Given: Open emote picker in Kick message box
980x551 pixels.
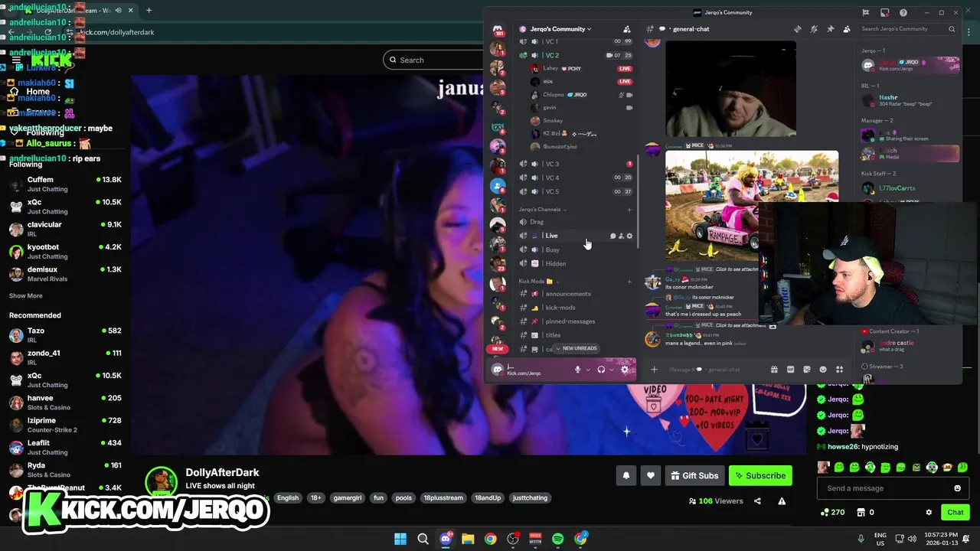Looking at the screenshot, I should 957,488.
